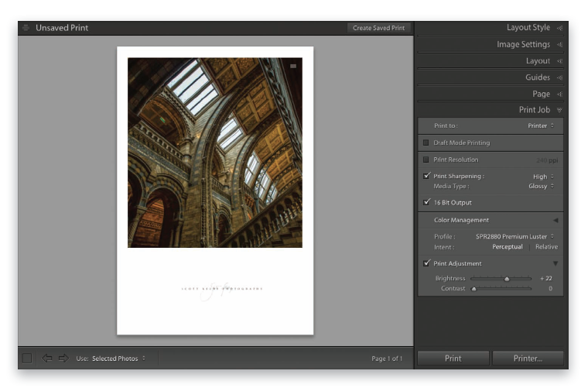The height and width of the screenshot is (388, 588).
Task: Toggle the Print Resolution checkbox
Action: pyautogui.click(x=426, y=160)
